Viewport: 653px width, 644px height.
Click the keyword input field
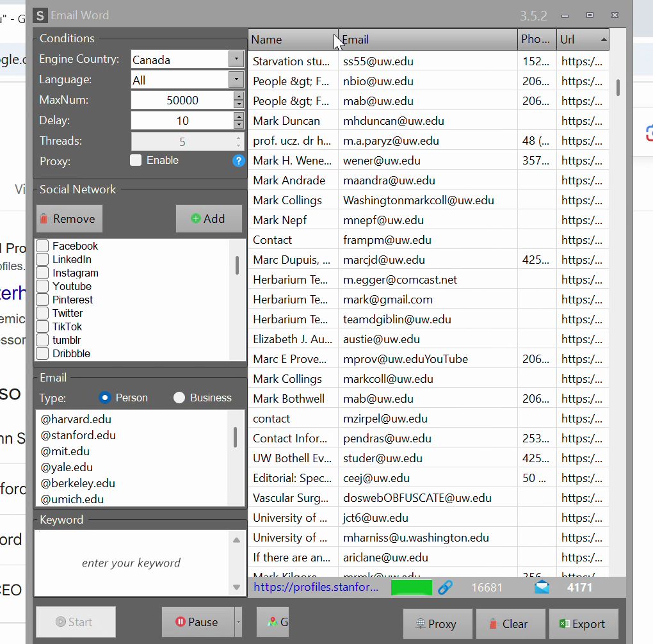132,563
